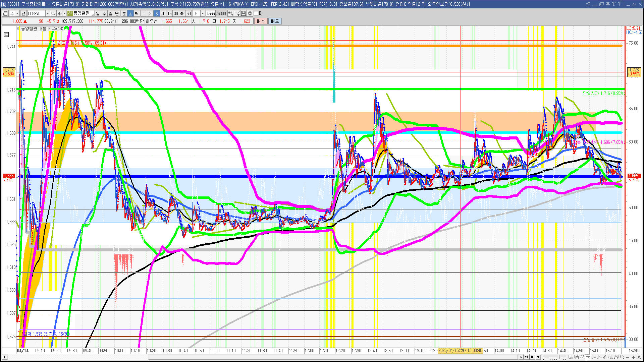The width and height of the screenshot is (644, 362).
Task: Click the data grid icon at chart top-left
Action: [x=6, y=35]
